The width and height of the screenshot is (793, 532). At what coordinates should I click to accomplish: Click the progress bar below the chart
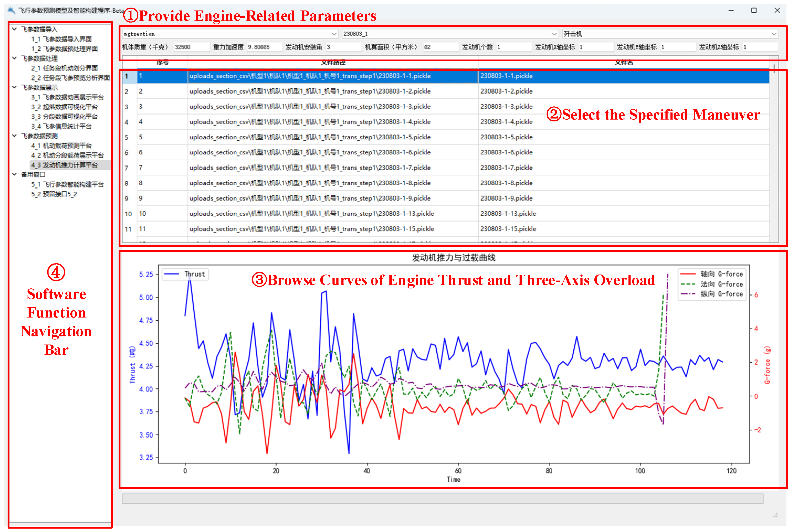pos(442,498)
